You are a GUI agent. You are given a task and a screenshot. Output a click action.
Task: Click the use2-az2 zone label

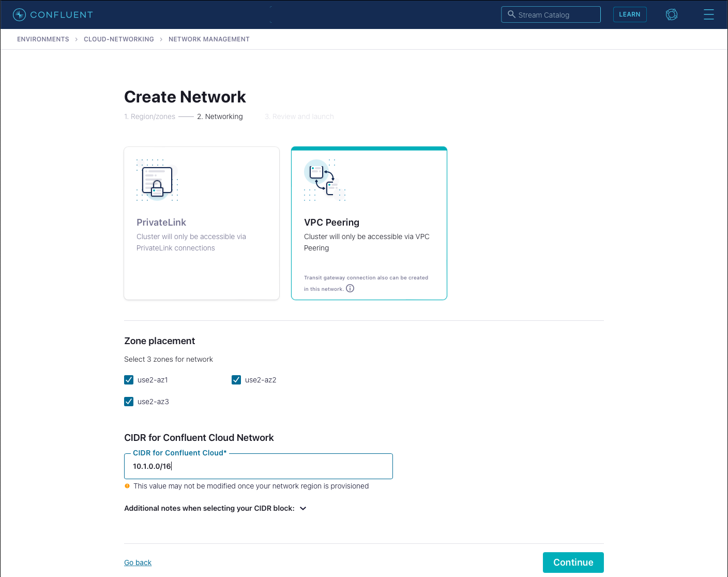click(261, 380)
